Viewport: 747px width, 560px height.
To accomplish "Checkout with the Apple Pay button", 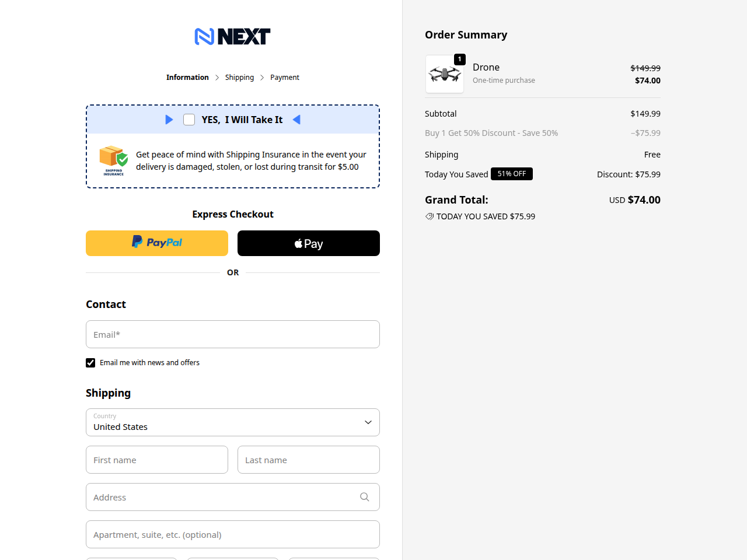I will [309, 243].
